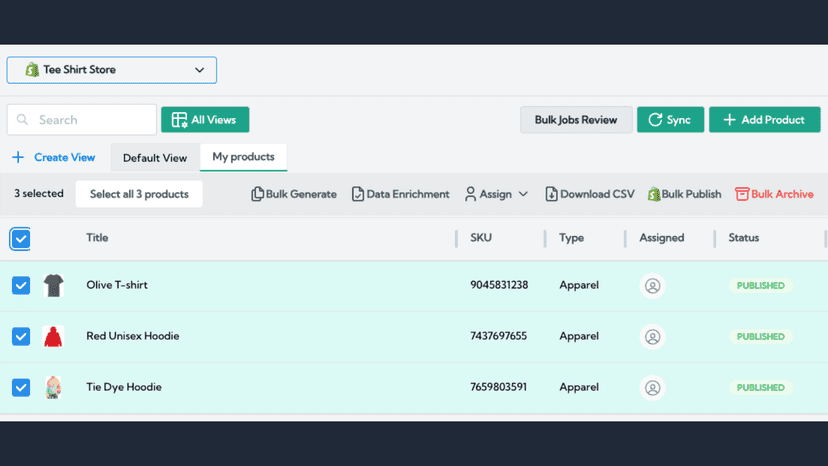Screen dimensions: 828x466
Task: Switch to the Default View tab
Action: point(155,158)
